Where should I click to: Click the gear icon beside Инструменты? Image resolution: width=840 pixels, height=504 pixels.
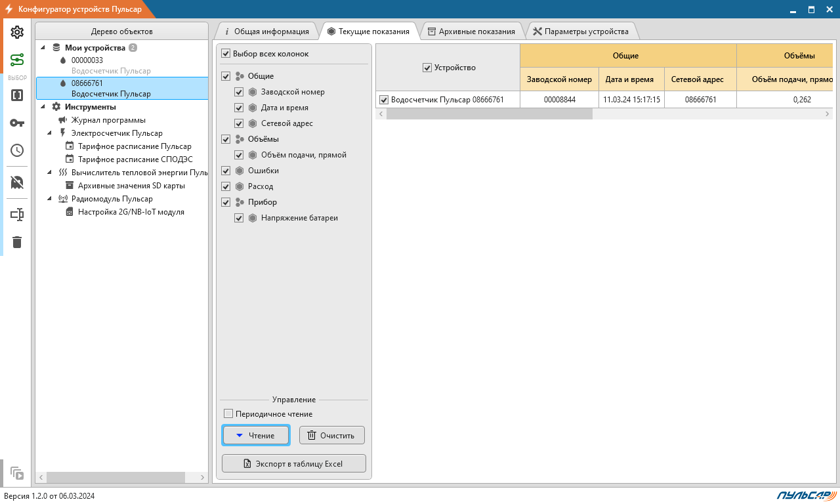point(56,106)
